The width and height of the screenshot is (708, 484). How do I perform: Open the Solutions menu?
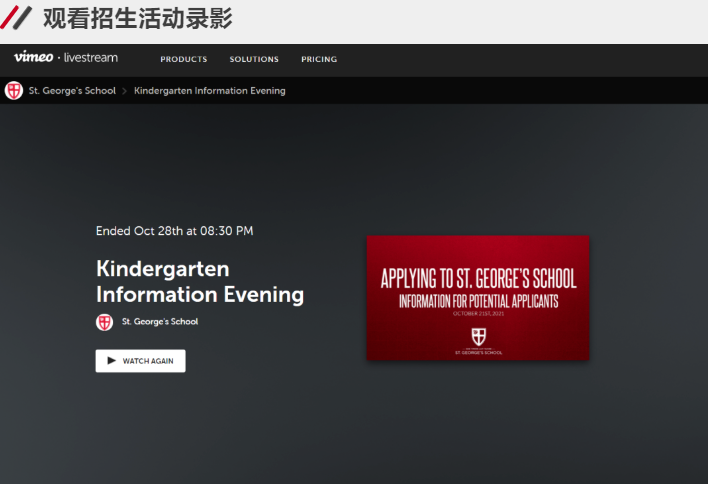click(x=254, y=59)
